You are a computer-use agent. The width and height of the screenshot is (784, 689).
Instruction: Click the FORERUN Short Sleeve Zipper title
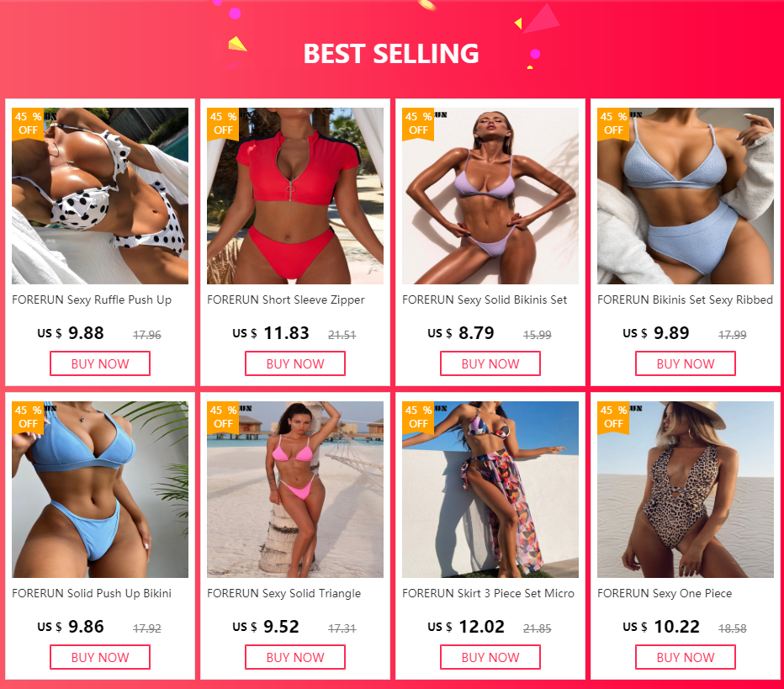point(285,300)
